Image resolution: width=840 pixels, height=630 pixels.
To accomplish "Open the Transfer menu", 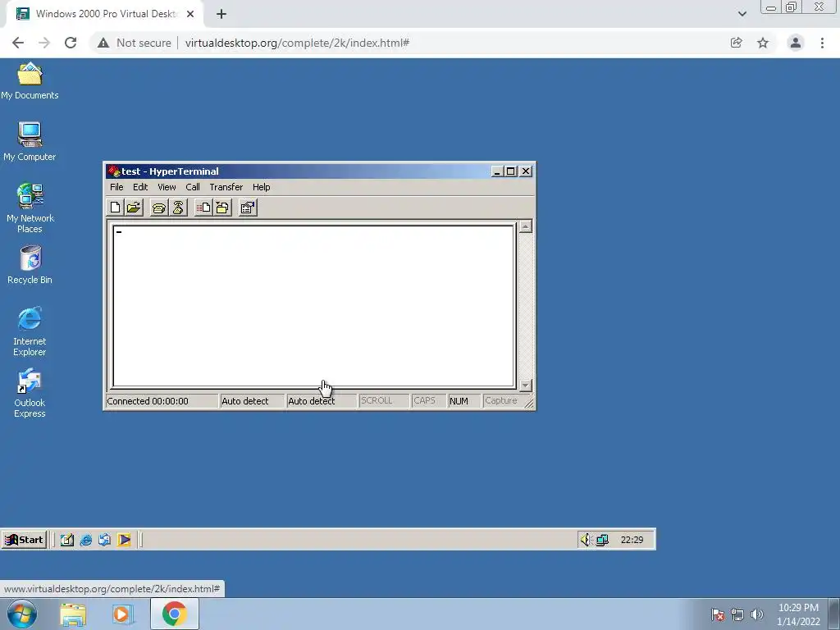I will coord(226,187).
